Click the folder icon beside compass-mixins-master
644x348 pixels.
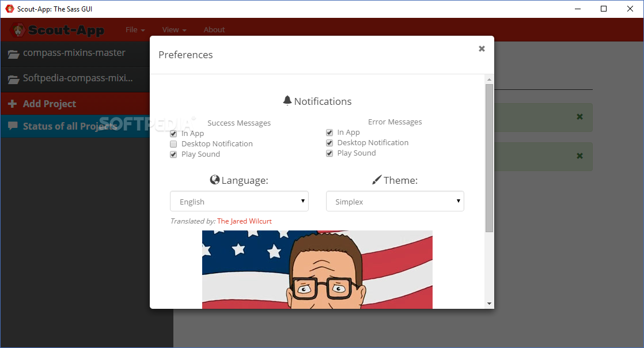[x=14, y=54]
